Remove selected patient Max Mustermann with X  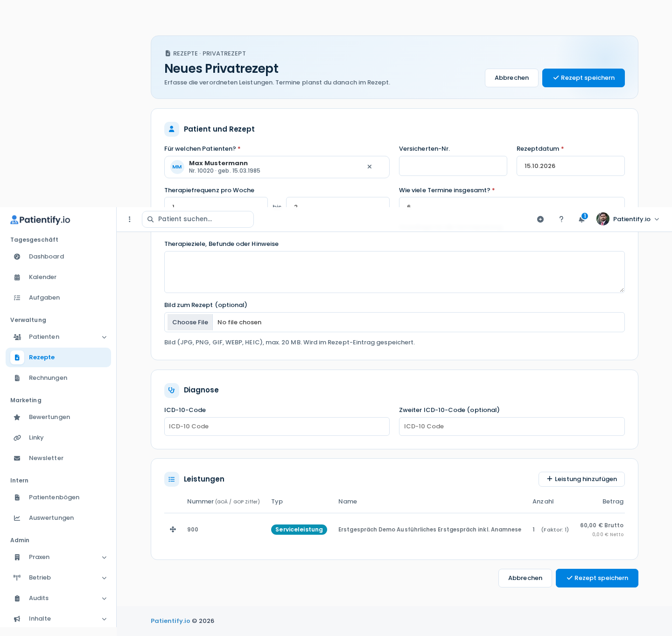[370, 167]
